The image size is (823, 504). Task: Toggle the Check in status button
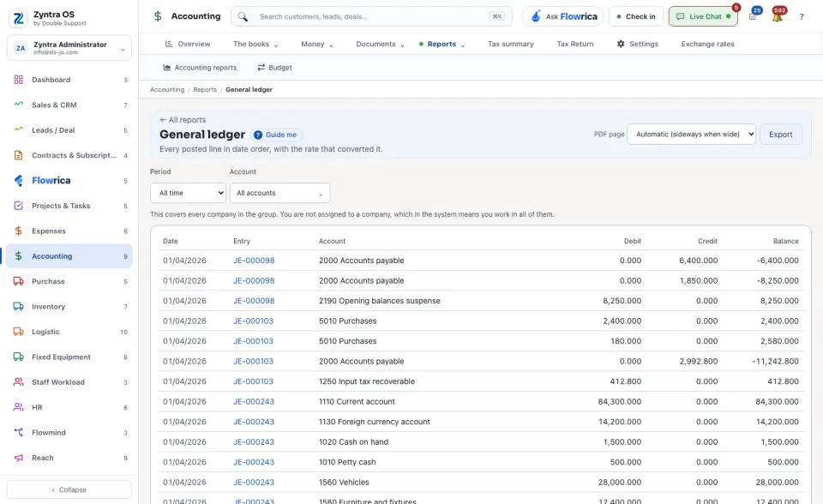coord(636,16)
